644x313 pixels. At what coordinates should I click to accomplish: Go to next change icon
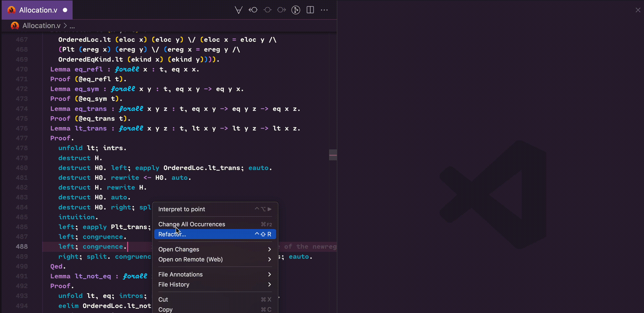point(282,10)
